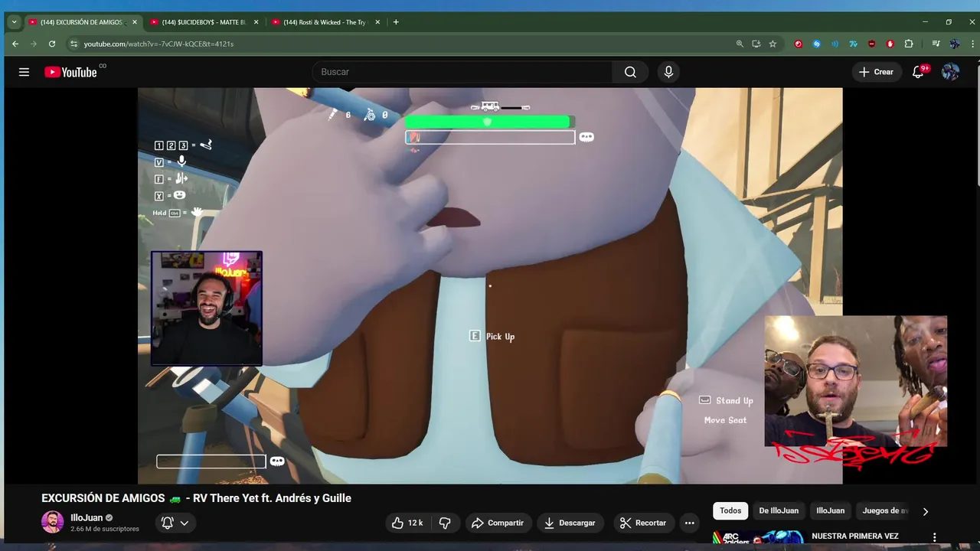Screen dimensions: 980x551
Task: Click the search magnifier button
Action: pos(630,72)
